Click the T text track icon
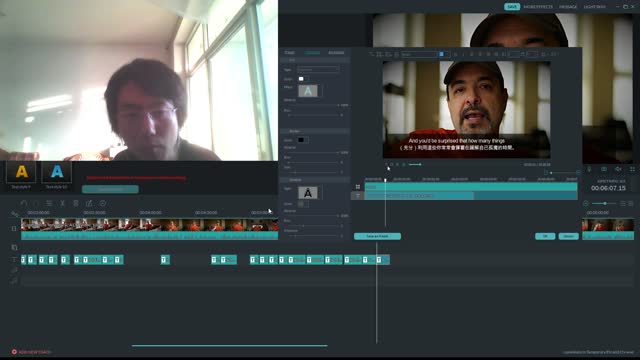 [14, 260]
